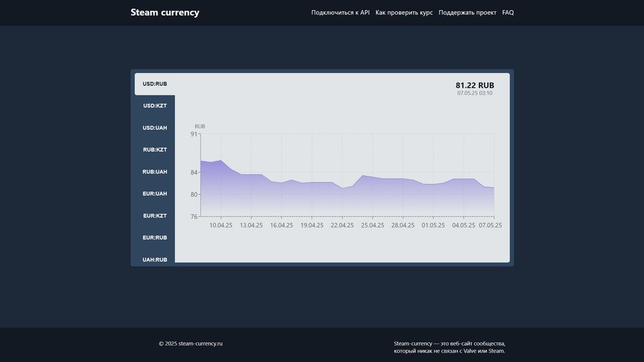The height and width of the screenshot is (362, 644).
Task: Click the 84 value on the RUB axis
Action: click(x=194, y=172)
